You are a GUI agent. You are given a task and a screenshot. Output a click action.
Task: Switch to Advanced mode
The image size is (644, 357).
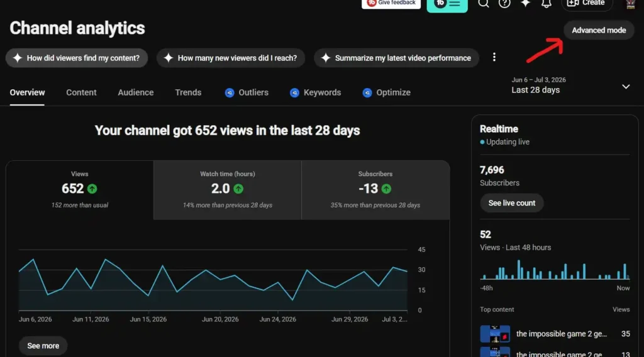coord(599,30)
